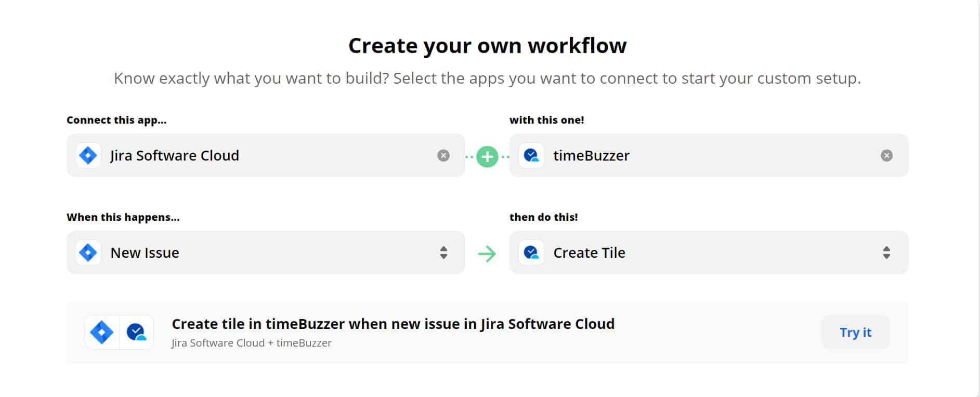
Task: Click the 'Create your own workflow' heading
Action: point(488,46)
